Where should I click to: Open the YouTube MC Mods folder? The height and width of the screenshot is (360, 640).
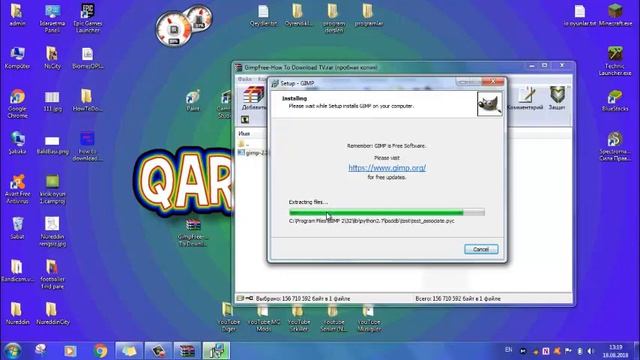tap(264, 317)
